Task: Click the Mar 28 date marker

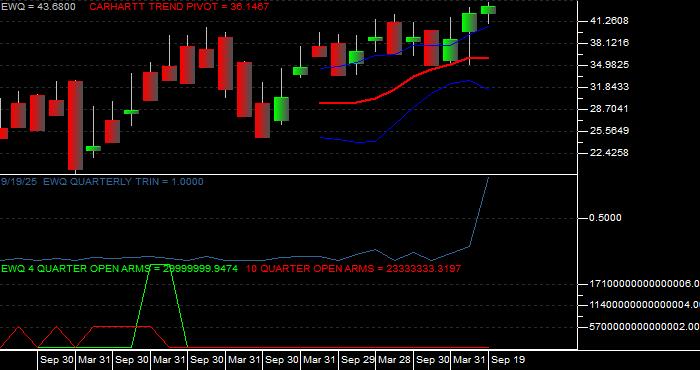Action: pos(395,360)
